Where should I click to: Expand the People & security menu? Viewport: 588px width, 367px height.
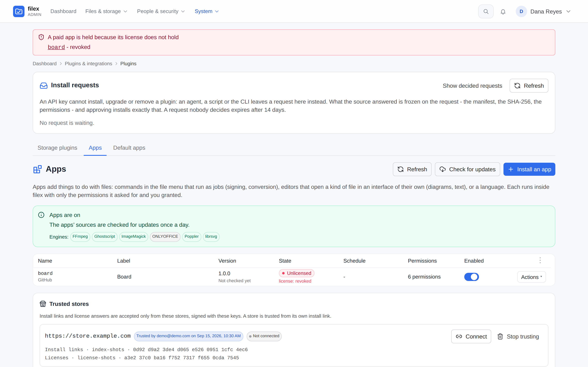click(161, 11)
